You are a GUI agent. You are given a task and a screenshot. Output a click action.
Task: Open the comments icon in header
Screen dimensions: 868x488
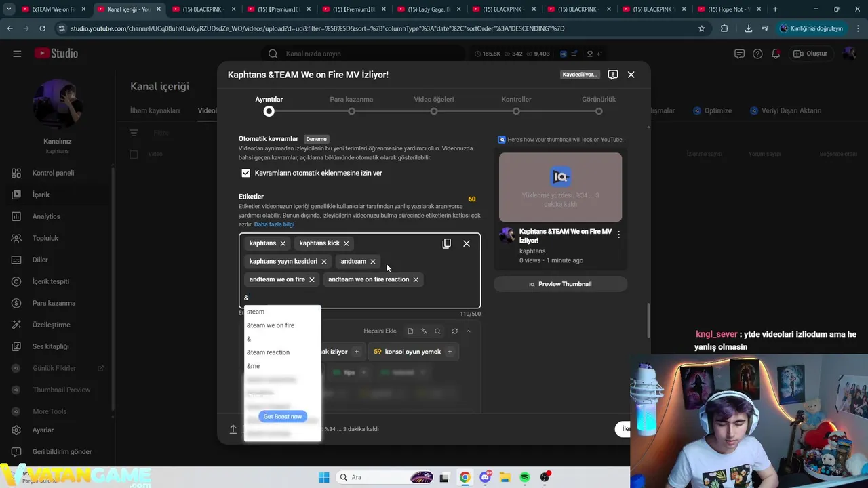740,54
